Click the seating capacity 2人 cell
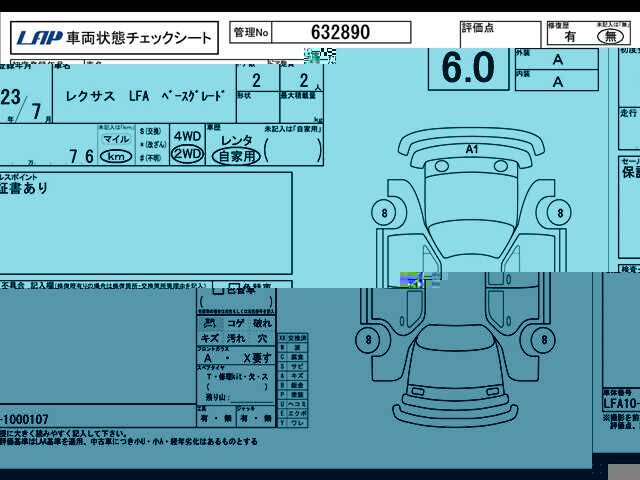Viewport: 640px width, 480px height. point(302,78)
